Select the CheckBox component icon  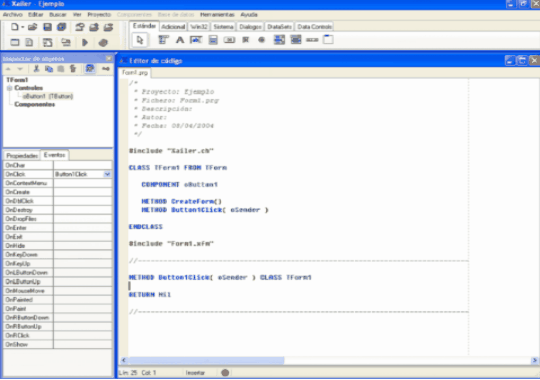246,40
